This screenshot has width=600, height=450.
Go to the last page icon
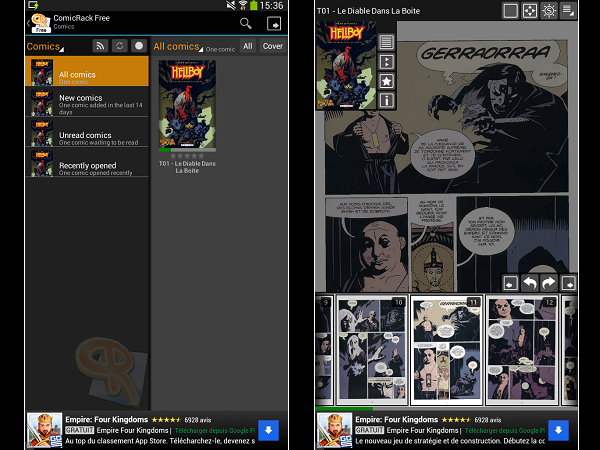(569, 284)
